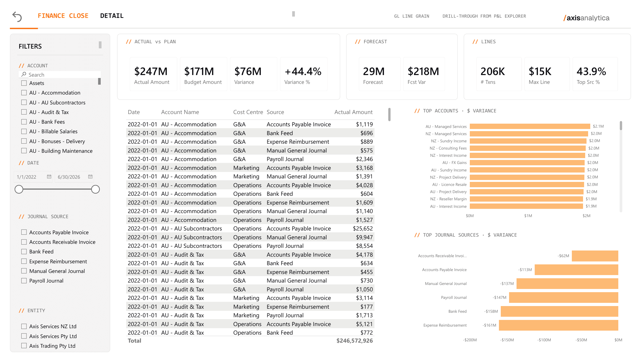Click the GL LINE GRAIN label
The image size is (641, 364).
point(412,16)
